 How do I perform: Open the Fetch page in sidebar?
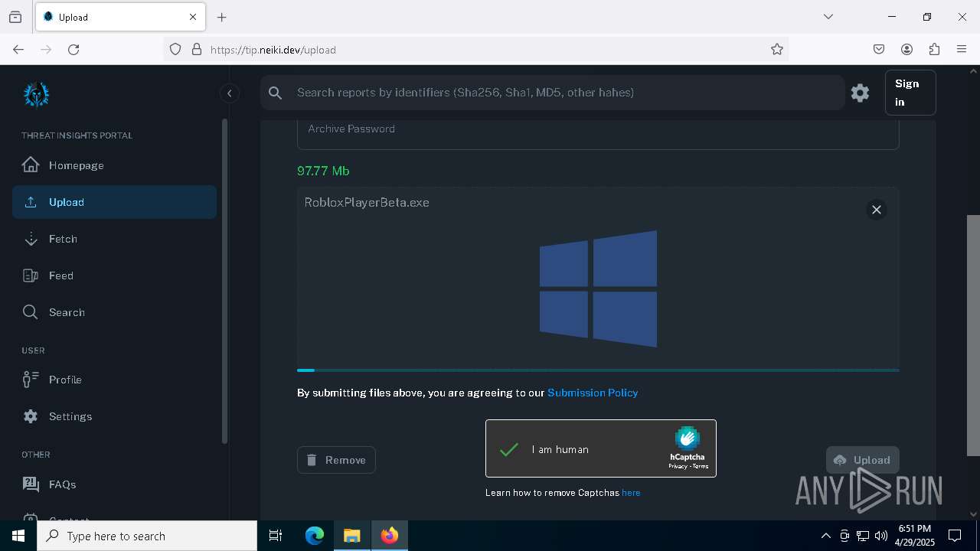114,239
